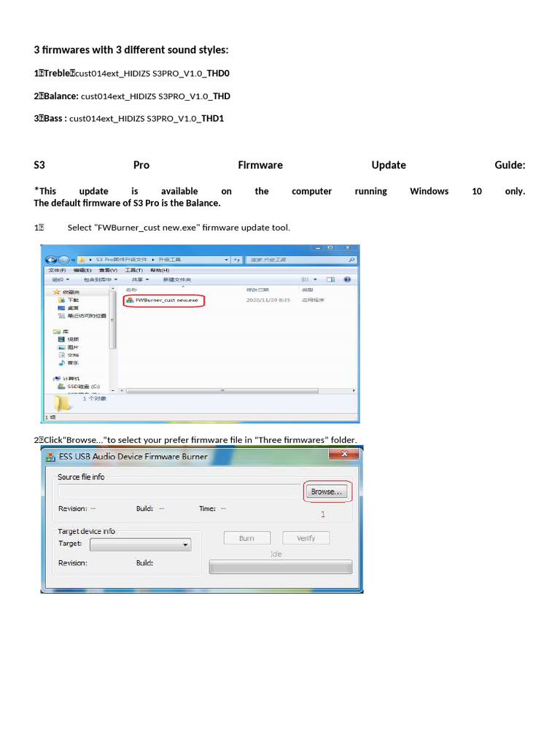
Task: Click the large folder icon in details pane
Action: [x=63, y=403]
